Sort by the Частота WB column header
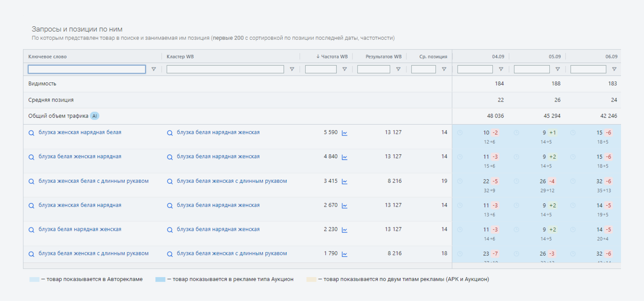Viewport: 644px width, 301px height. tap(334, 57)
